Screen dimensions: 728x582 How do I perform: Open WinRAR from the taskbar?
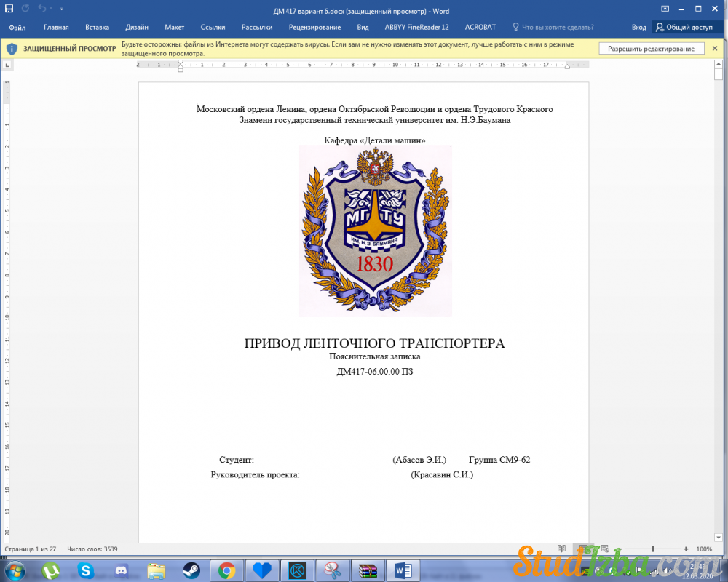pos(368,570)
